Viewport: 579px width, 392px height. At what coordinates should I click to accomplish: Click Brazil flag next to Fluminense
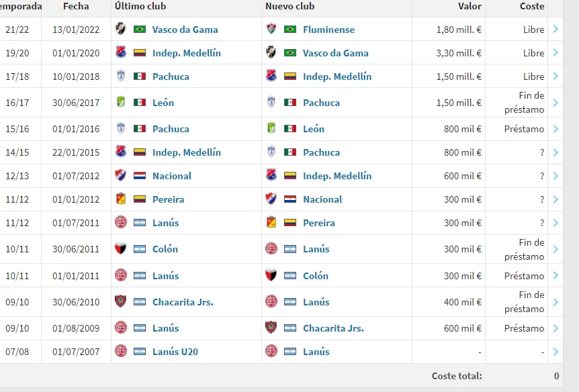click(x=290, y=30)
